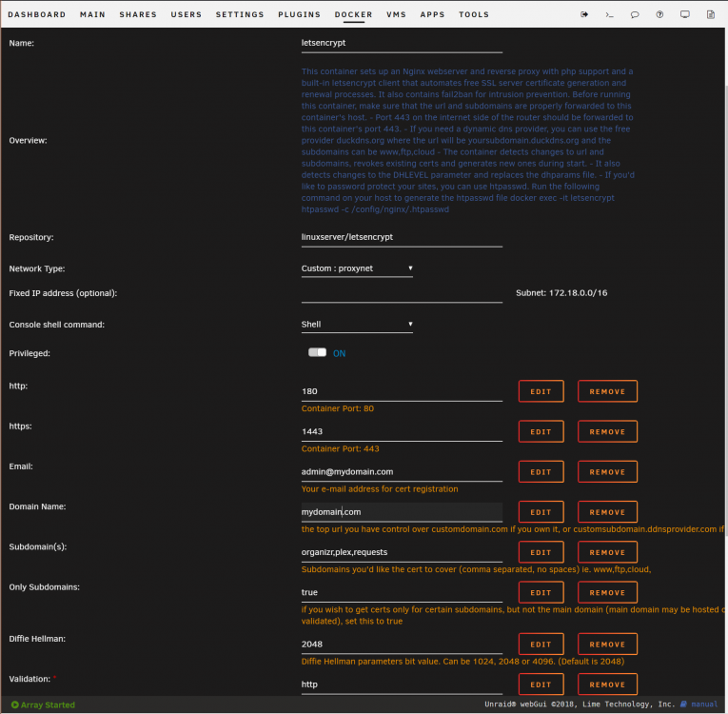Click the Repository input field
Screen dimensions: 728x714
(402, 237)
